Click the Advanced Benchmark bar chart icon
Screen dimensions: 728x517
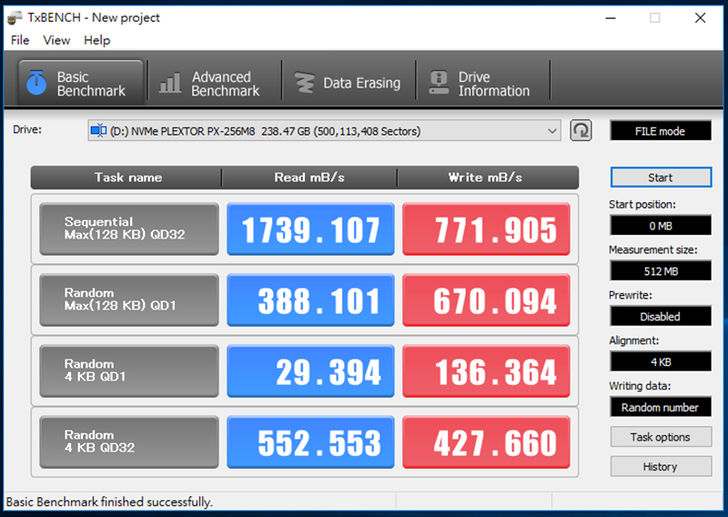(171, 83)
